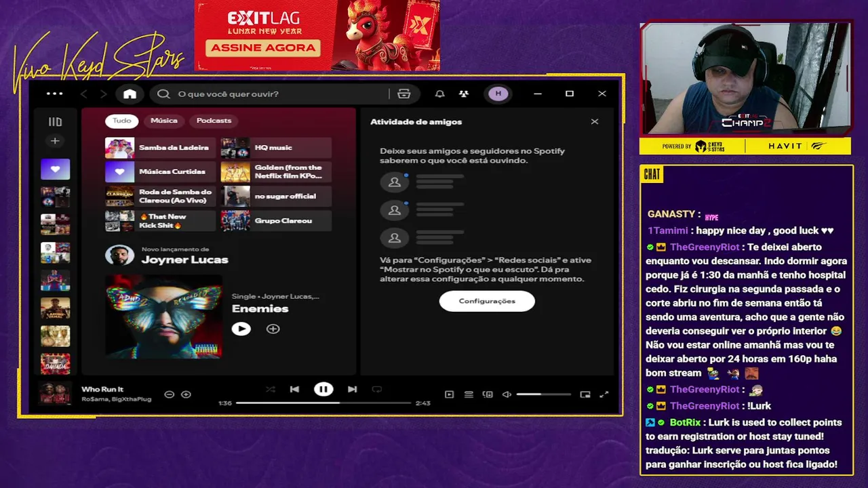
Task: Open 'no sugar official' card
Action: pyautogui.click(x=276, y=197)
